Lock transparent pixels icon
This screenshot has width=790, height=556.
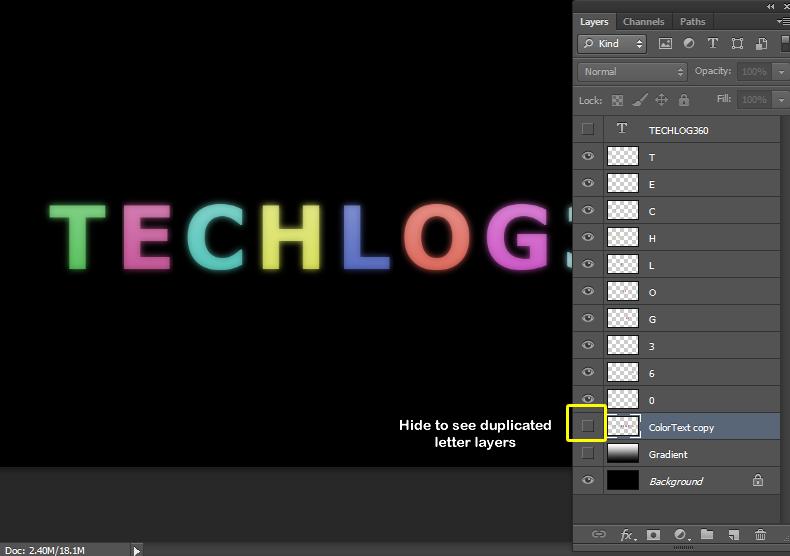pos(617,100)
